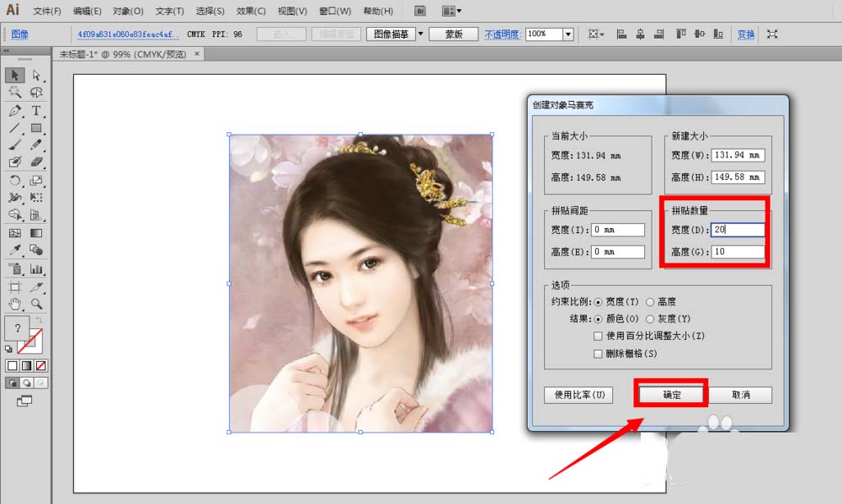Viewport: 842px width, 504px height.
Task: Select the Artboard tool
Action: click(x=15, y=287)
